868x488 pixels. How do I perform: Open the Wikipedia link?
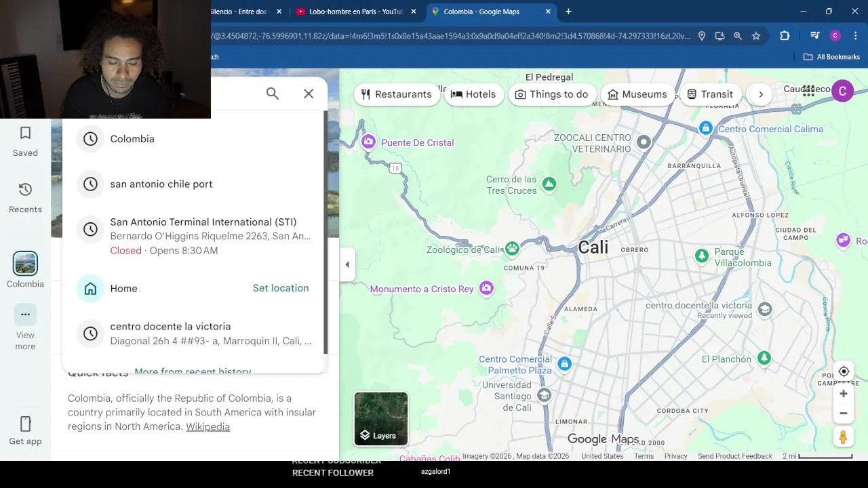pyautogui.click(x=208, y=426)
